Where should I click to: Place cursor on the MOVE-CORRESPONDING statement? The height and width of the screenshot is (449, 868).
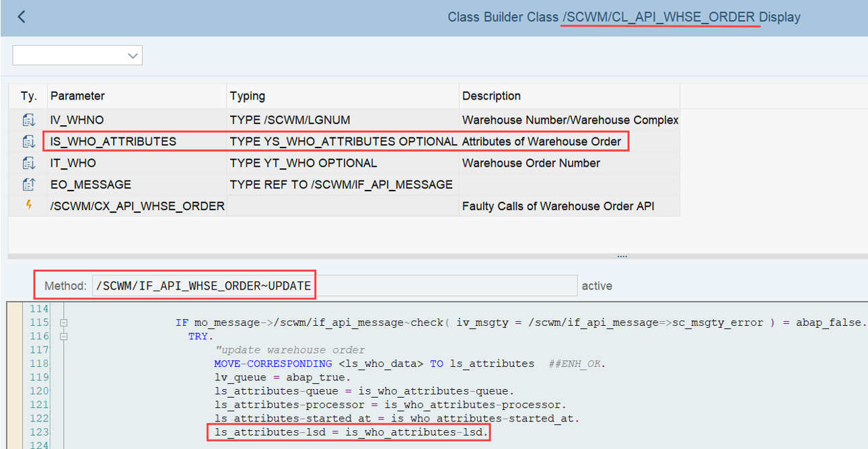click(x=410, y=364)
